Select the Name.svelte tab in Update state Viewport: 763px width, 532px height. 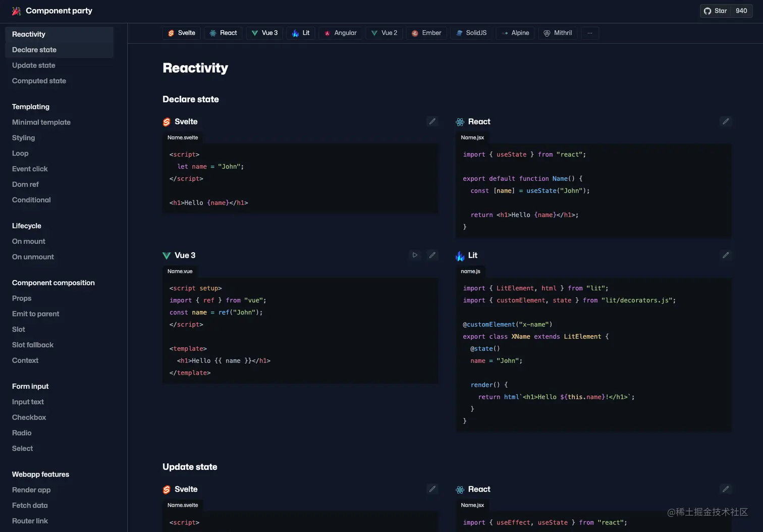[183, 505]
